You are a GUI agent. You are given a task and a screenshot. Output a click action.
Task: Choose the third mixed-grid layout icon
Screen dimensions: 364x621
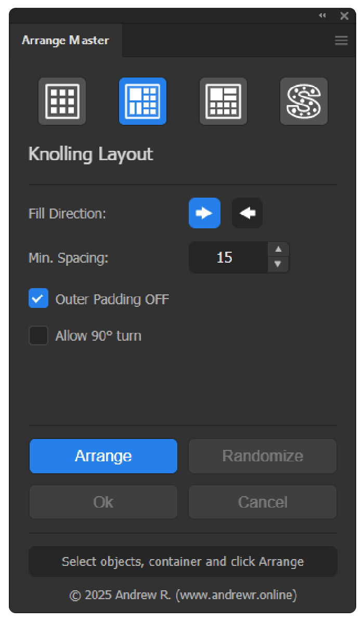223,101
